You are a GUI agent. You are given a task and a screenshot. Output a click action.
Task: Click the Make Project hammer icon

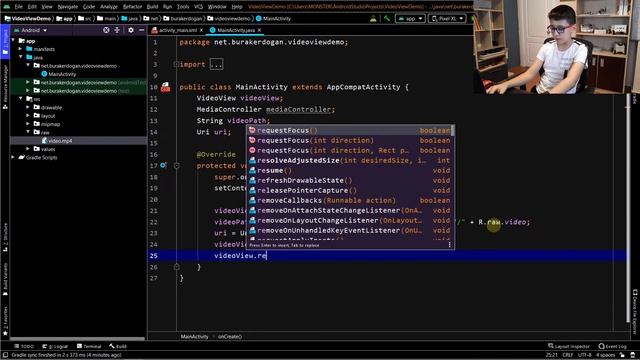point(387,18)
